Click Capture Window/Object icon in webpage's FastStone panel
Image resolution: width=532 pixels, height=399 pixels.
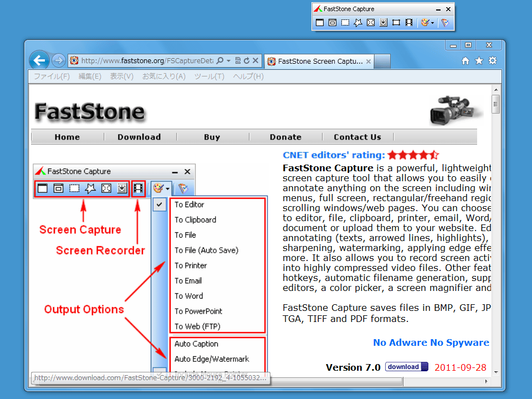tap(58, 188)
